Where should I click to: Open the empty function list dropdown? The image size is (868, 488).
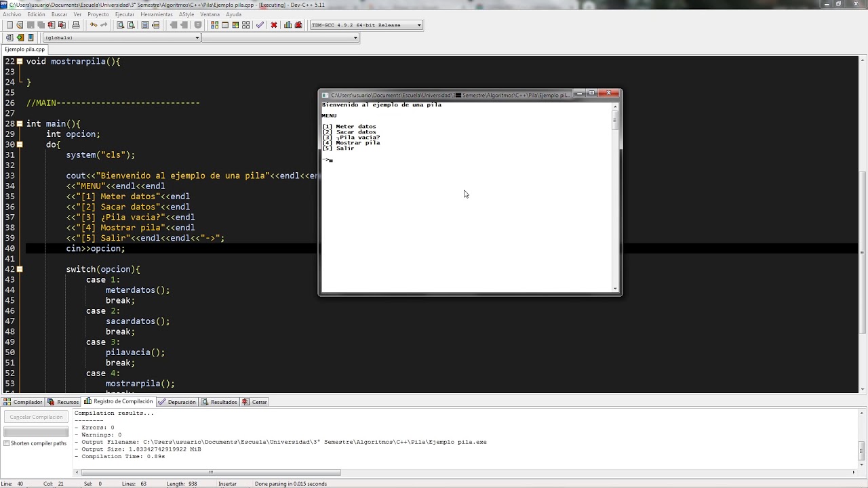(x=280, y=38)
